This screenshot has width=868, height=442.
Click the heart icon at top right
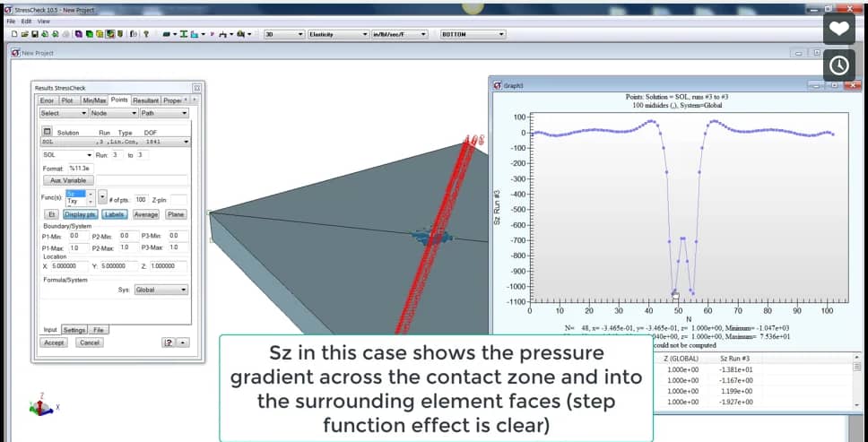(839, 28)
